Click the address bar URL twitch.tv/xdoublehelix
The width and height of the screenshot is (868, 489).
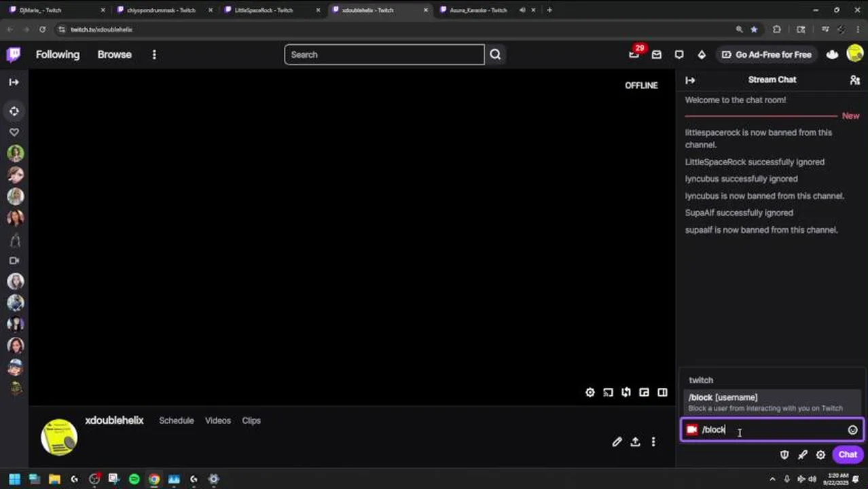[102, 30]
